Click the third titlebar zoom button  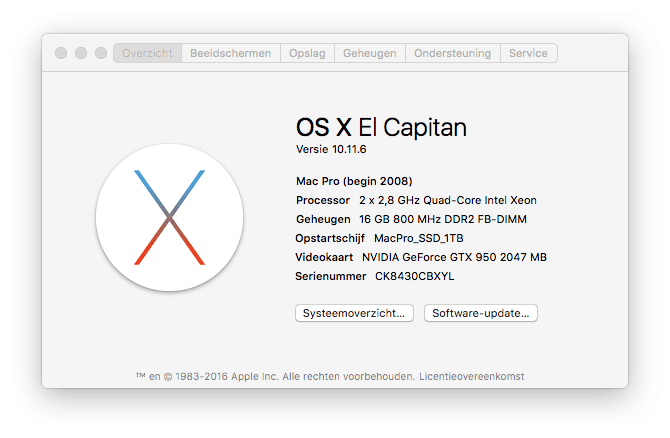tap(101, 53)
